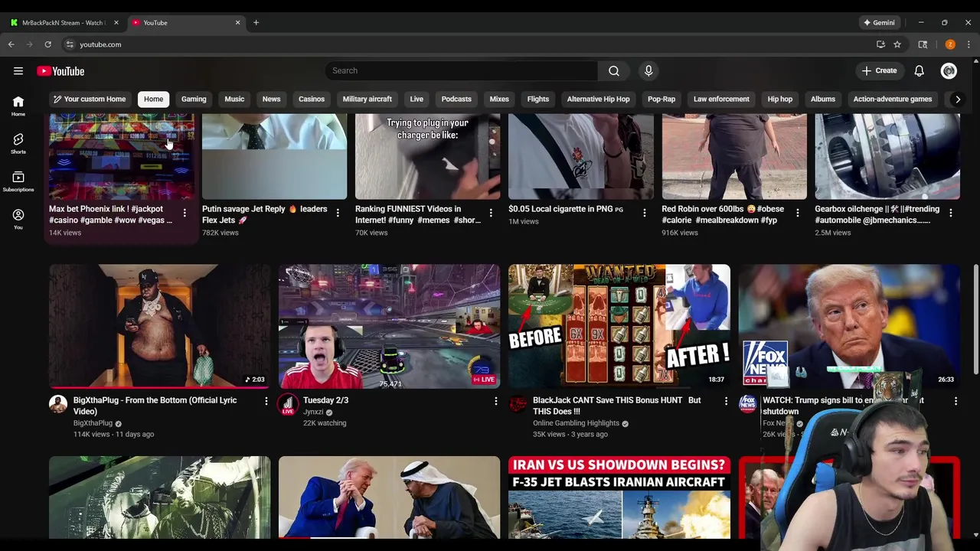The height and width of the screenshot is (551, 980).
Task: Open BigXthaPlug channel avatar
Action: tap(58, 404)
